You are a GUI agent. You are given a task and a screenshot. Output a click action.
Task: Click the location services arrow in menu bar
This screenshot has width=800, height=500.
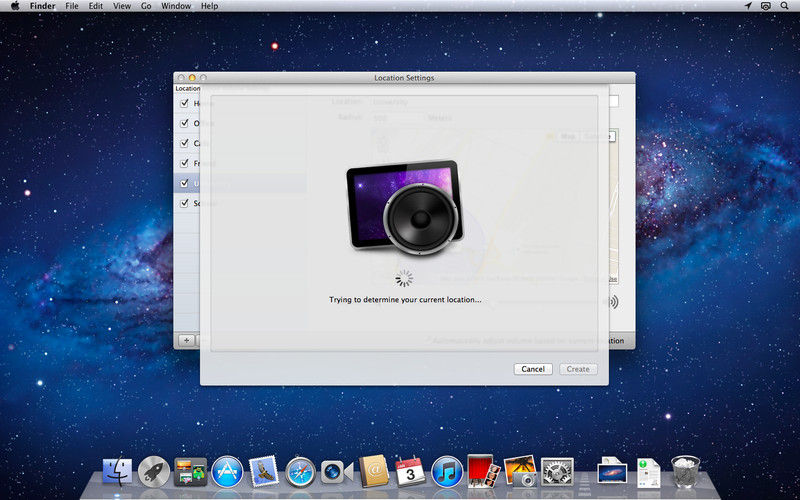click(x=748, y=6)
